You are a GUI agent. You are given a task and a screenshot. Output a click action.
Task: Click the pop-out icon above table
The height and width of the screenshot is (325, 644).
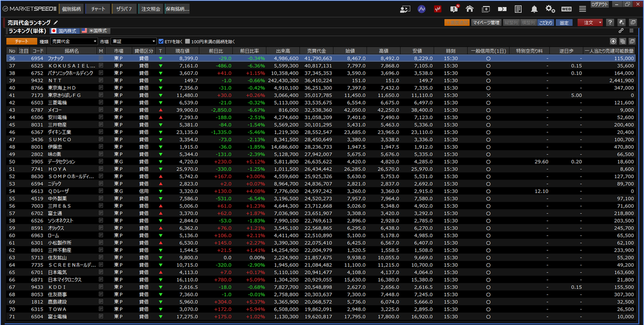pyautogui.click(x=633, y=41)
